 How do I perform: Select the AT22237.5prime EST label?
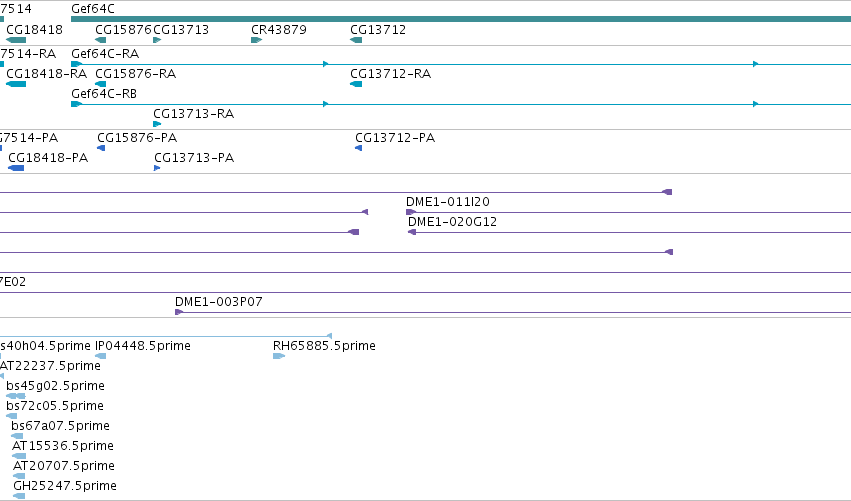click(50, 366)
